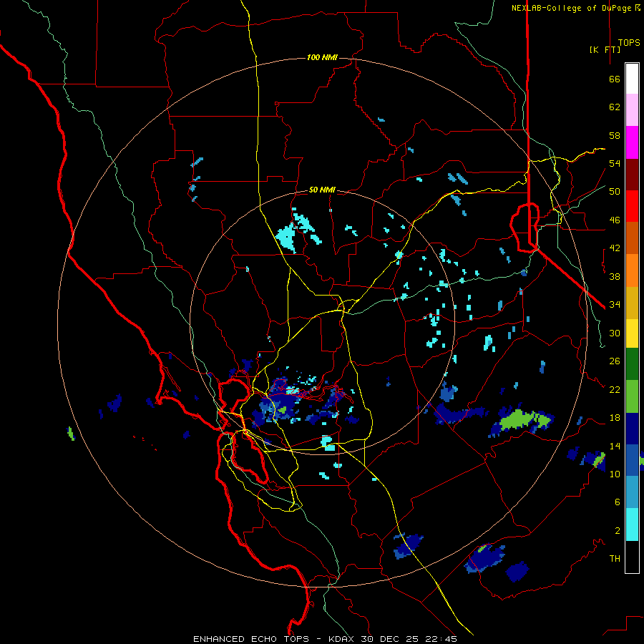Select the "26" legend label
644x644 pixels.
tap(615, 361)
